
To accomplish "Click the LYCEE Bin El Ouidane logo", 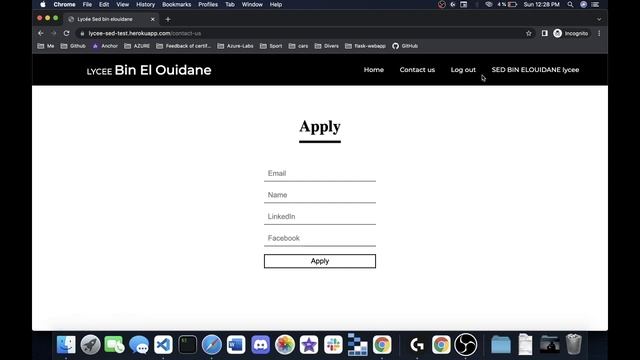I will pos(149,70).
